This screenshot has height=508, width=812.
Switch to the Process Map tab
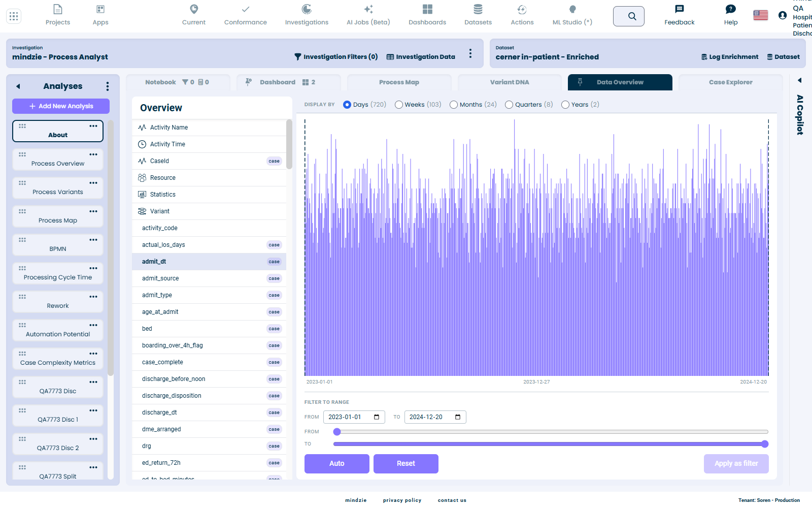point(399,82)
